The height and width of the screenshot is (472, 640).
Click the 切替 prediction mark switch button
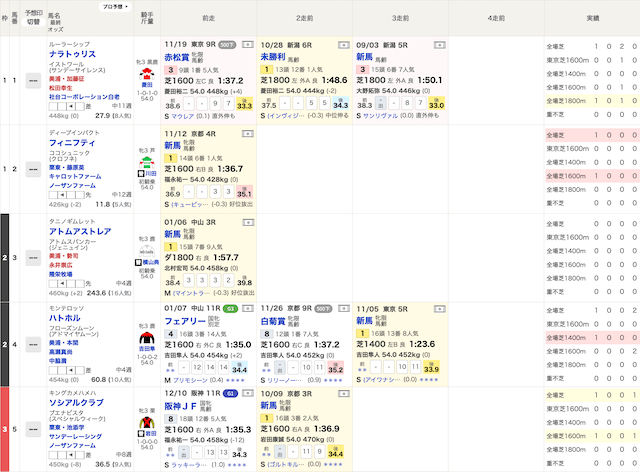coord(33,22)
